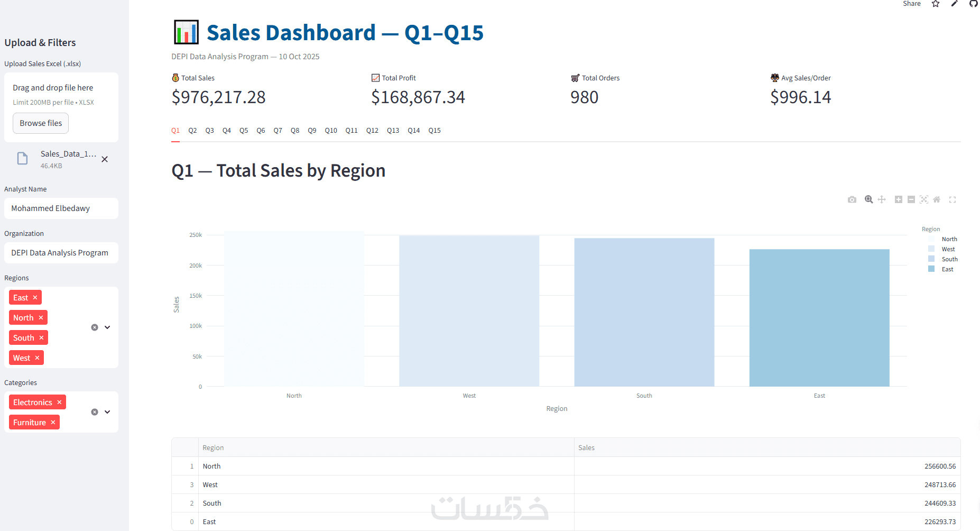This screenshot has width=980, height=531.
Task: Download the chart as PNG with camera icon
Action: point(852,200)
